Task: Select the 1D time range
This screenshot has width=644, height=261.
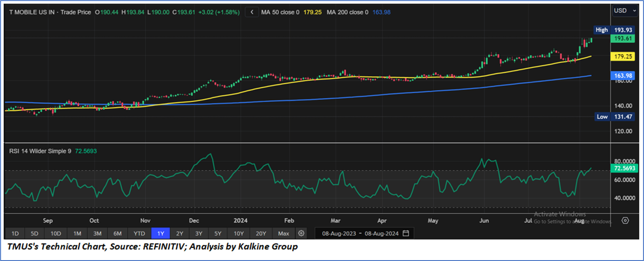Action: [x=15, y=233]
